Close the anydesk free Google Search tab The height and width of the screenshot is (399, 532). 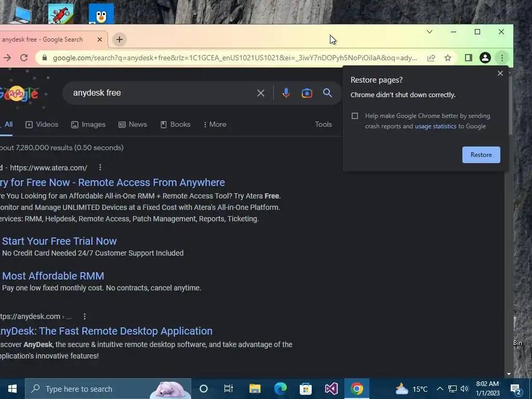(x=99, y=39)
